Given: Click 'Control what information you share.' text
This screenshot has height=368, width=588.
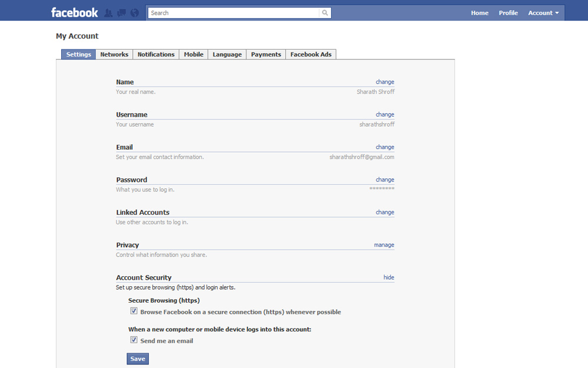Looking at the screenshot, I should [161, 254].
